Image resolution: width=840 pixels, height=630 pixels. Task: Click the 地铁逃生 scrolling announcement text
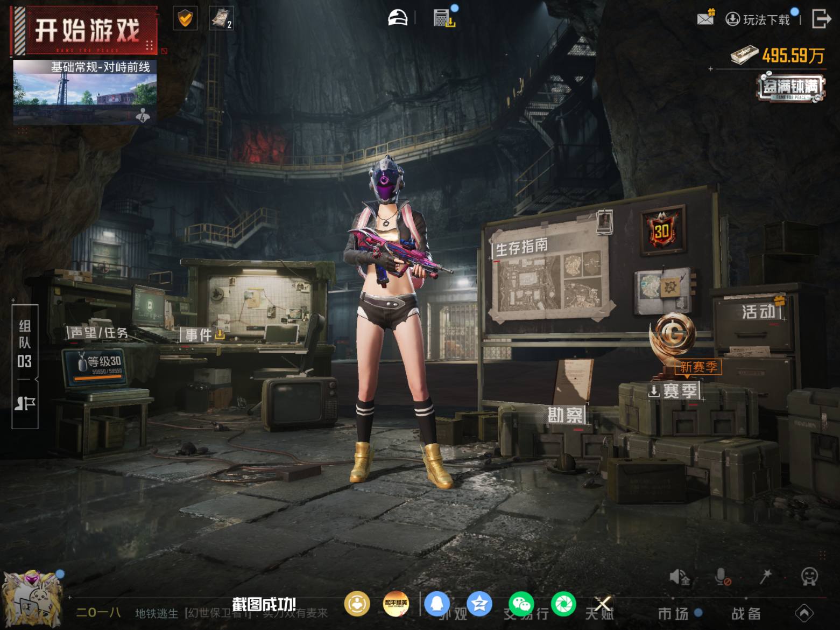[231, 613]
